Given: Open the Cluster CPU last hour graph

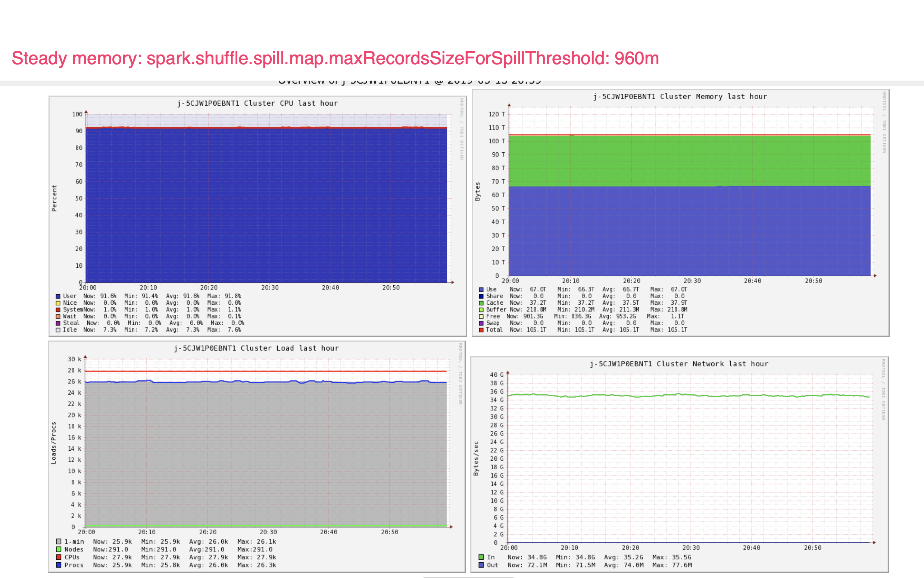Looking at the screenshot, I should 266,199.
